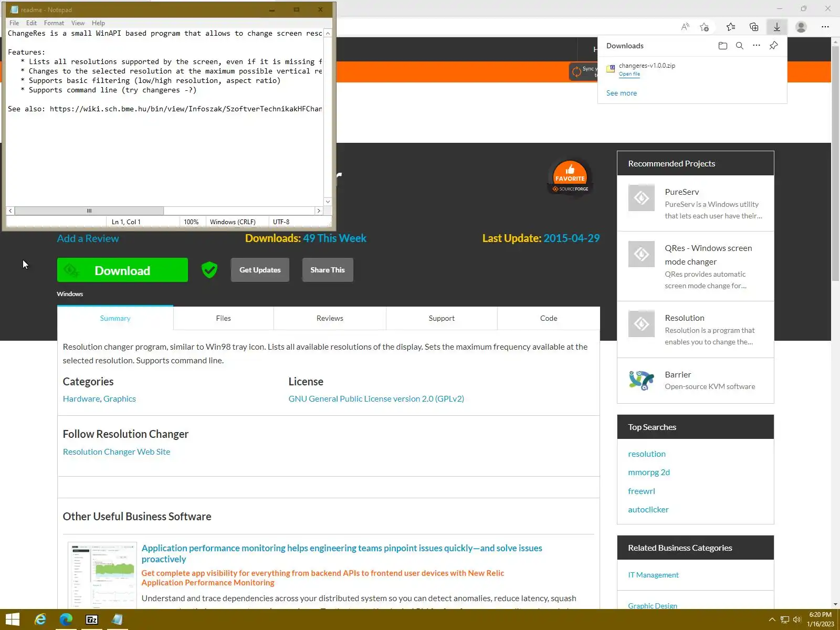Open more options in Downloads panel
840x630 pixels.
click(x=757, y=46)
